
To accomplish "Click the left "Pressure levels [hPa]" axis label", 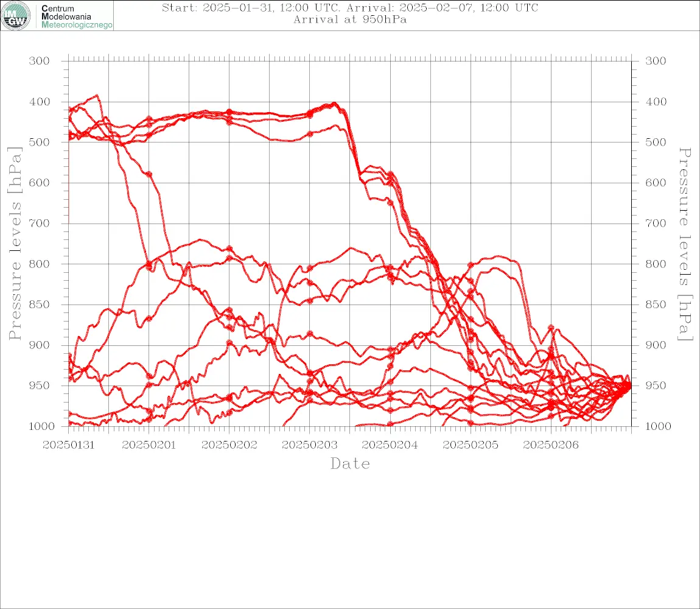I will pyautogui.click(x=15, y=244).
